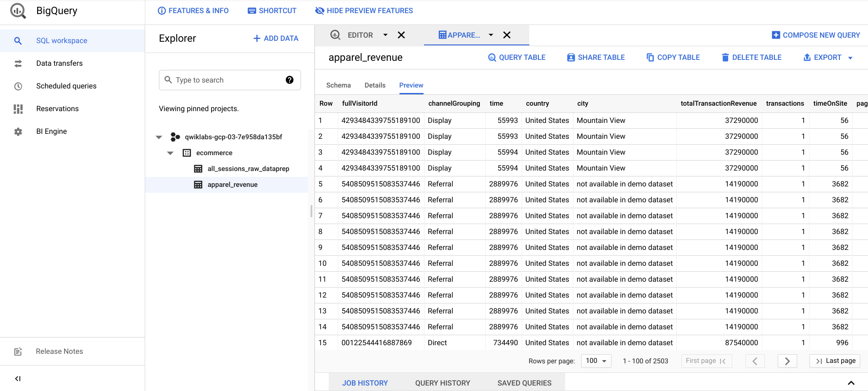Click the Explorer panel resize handle
The width and height of the screenshot is (868, 391).
tap(311, 211)
